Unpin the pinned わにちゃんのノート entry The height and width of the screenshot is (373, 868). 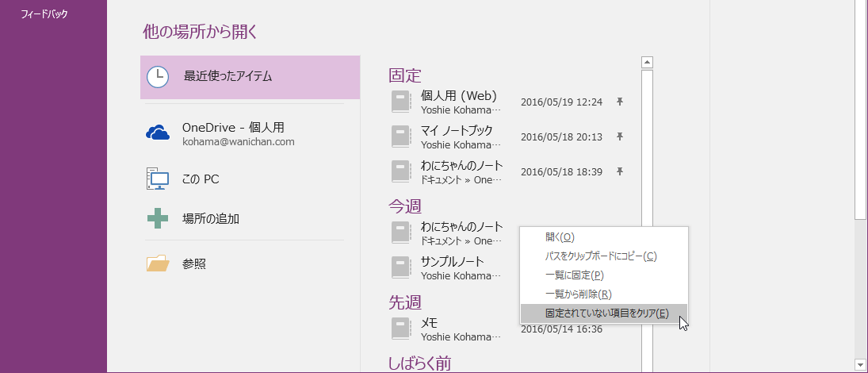point(620,171)
